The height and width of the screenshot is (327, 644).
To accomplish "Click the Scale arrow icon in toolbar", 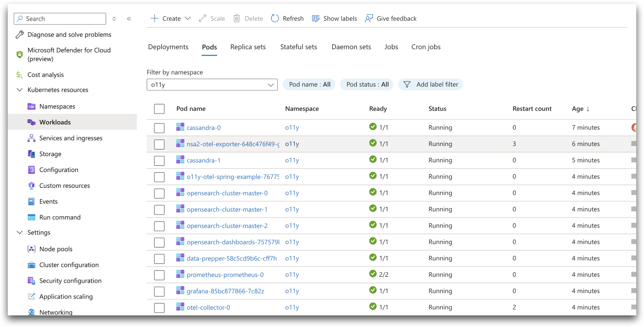I will tap(202, 18).
